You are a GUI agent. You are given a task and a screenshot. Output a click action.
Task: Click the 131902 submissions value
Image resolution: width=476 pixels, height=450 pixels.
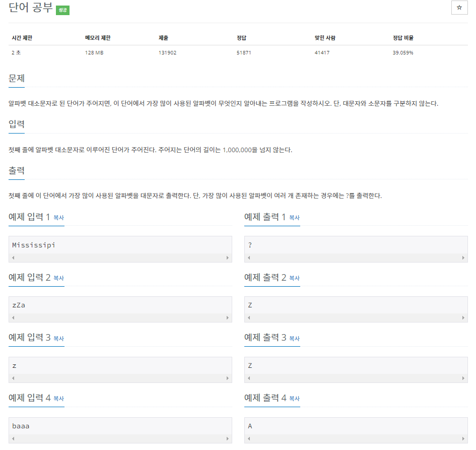167,53
